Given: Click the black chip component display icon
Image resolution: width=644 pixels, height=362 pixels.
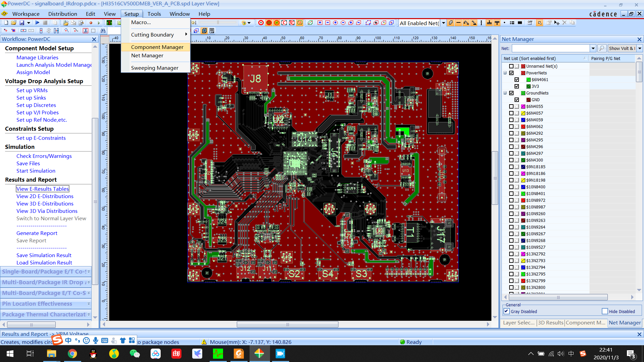Looking at the screenshot, I should pyautogui.click(x=520, y=23).
